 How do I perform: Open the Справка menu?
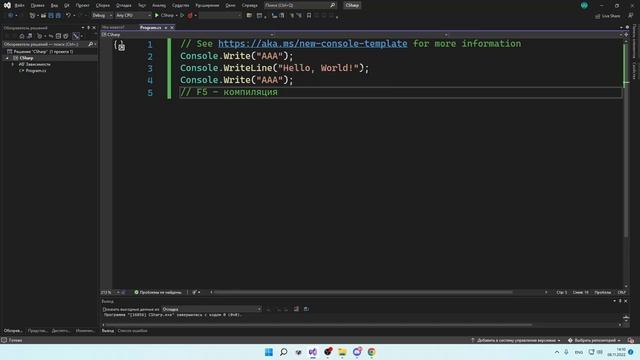(x=249, y=5)
